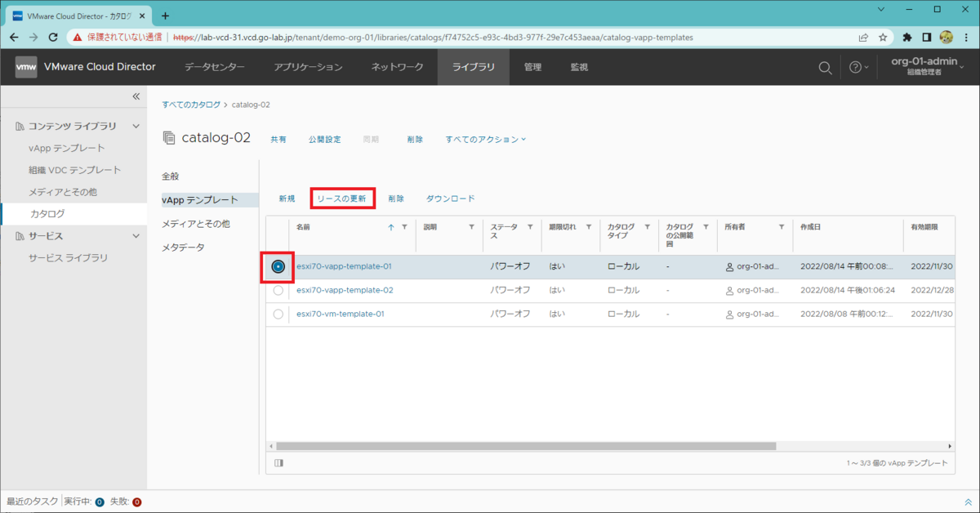This screenshot has width=980, height=513.
Task: Open 組織 VDC テンプレート in sidebar
Action: pyautogui.click(x=75, y=170)
